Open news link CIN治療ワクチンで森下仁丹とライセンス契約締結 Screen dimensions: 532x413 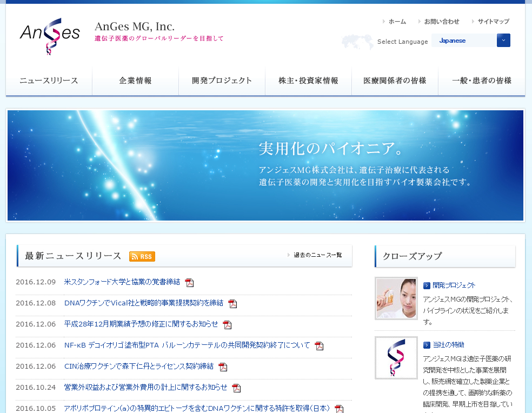[x=139, y=366]
